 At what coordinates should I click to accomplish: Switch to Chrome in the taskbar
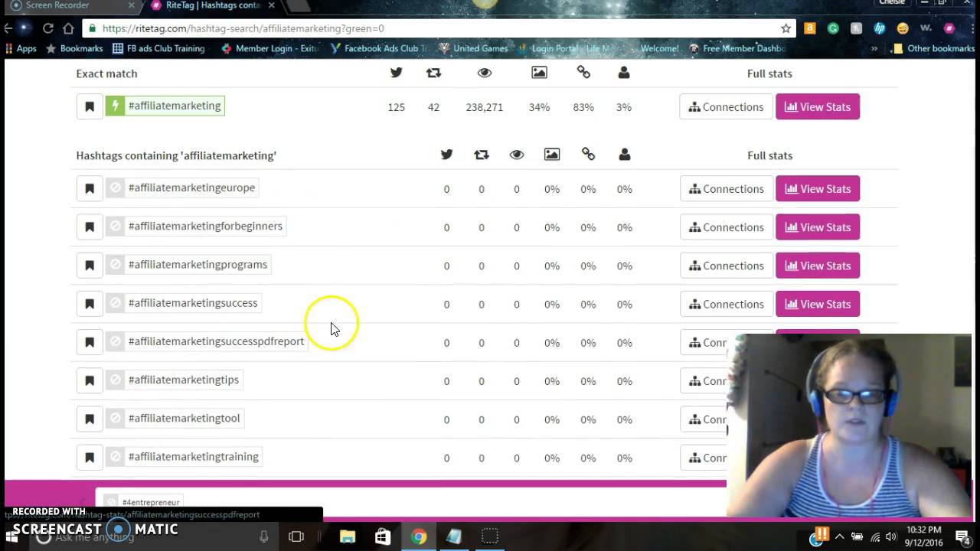(418, 536)
